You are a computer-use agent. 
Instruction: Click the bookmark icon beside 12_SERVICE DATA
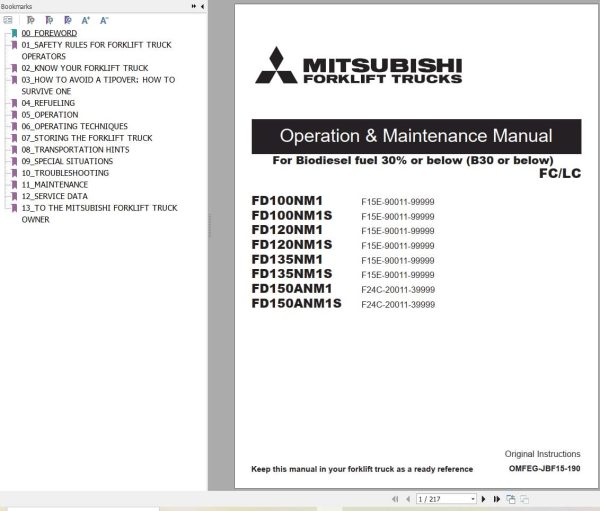pyautogui.click(x=14, y=196)
